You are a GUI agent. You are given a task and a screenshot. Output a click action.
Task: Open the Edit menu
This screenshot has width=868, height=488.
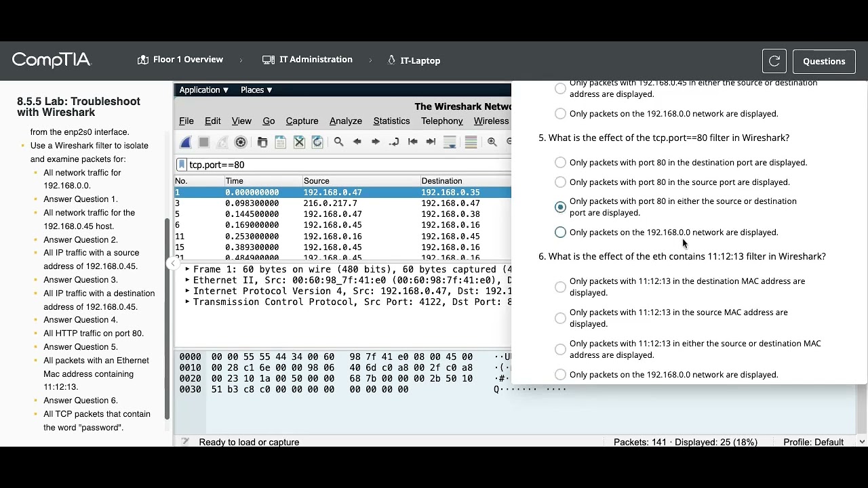point(213,121)
